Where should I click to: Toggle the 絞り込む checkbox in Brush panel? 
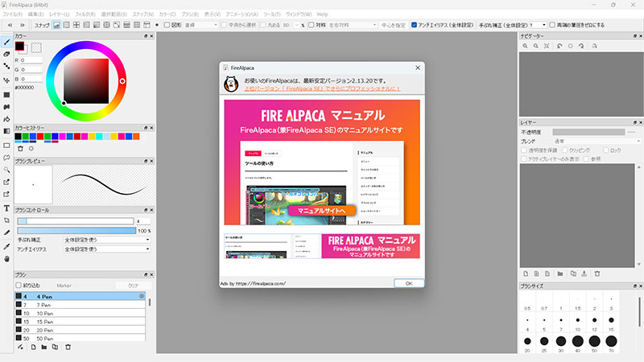coord(18,286)
